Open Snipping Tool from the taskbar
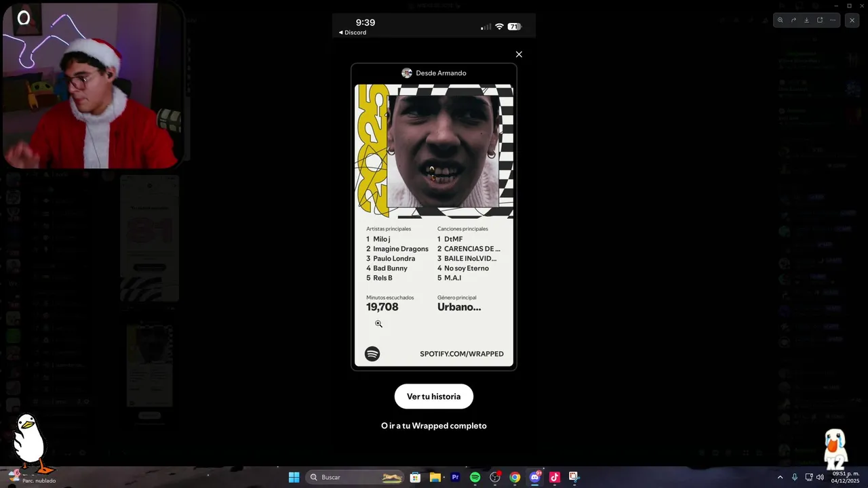The image size is (868, 488). [574, 477]
